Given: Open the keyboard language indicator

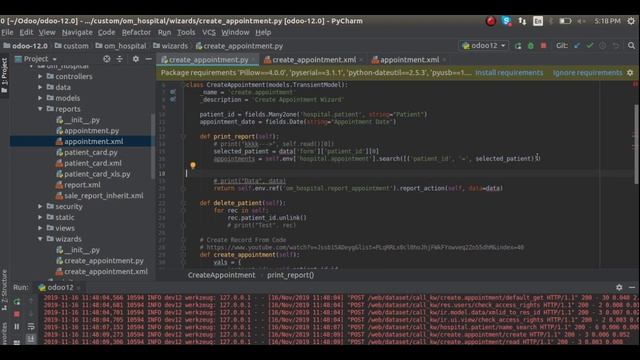Looking at the screenshot, I should click(538, 21).
